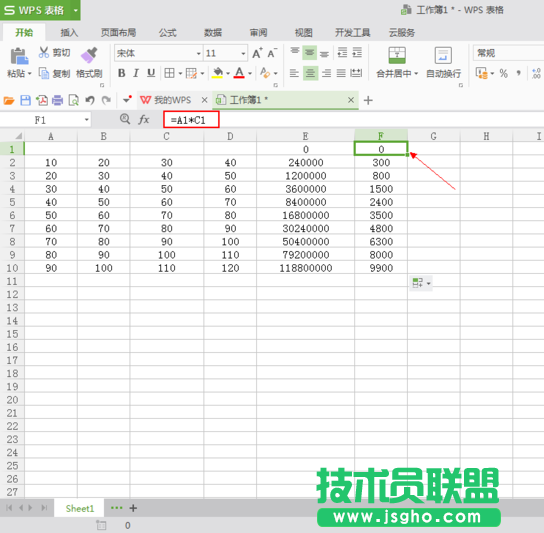Expand the font color dropdown arrow
The width and height of the screenshot is (544, 533).
pos(250,74)
